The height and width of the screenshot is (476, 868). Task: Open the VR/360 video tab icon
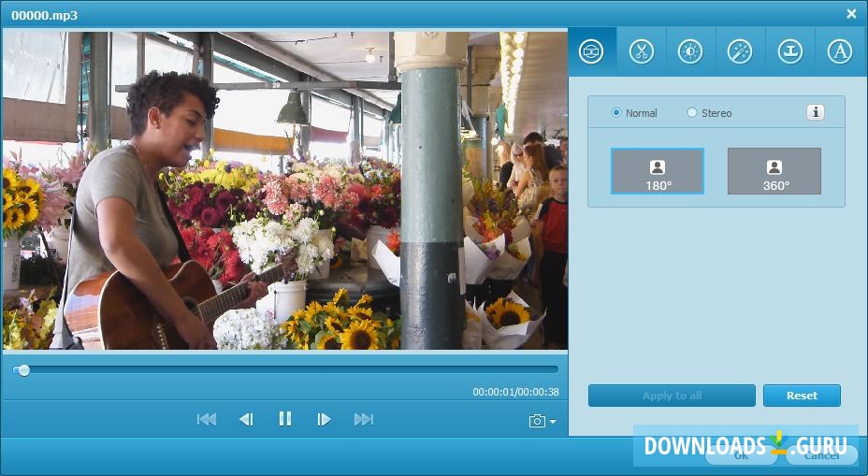pos(591,52)
